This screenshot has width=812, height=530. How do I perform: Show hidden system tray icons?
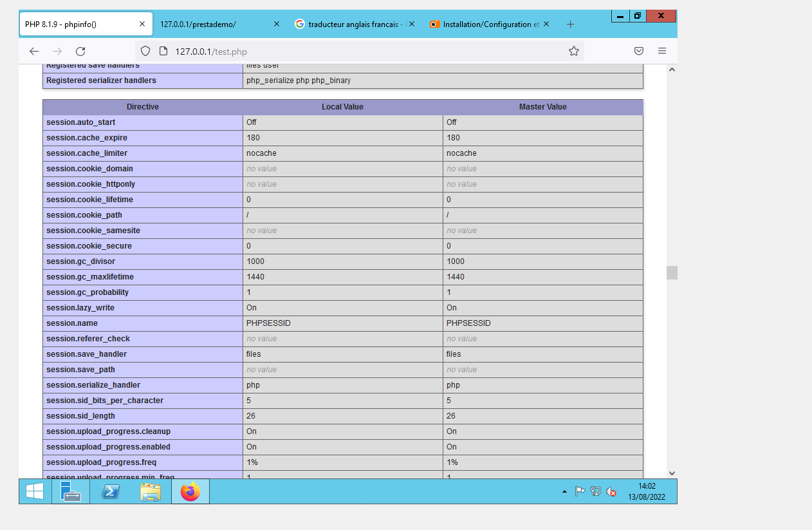click(564, 492)
